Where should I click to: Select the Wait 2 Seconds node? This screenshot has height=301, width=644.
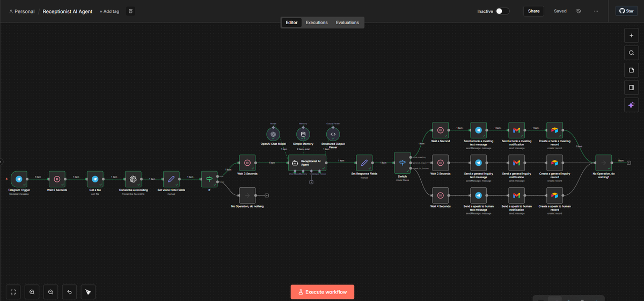point(440,163)
